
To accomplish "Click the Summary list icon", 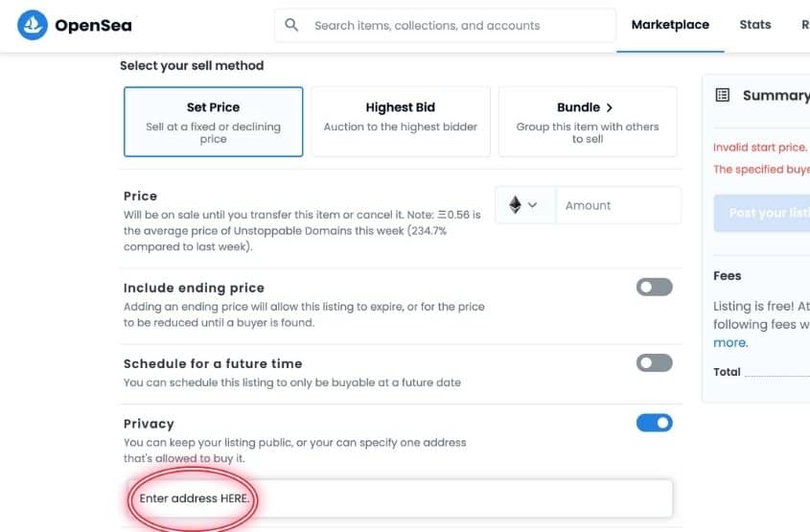I will click(x=722, y=95).
